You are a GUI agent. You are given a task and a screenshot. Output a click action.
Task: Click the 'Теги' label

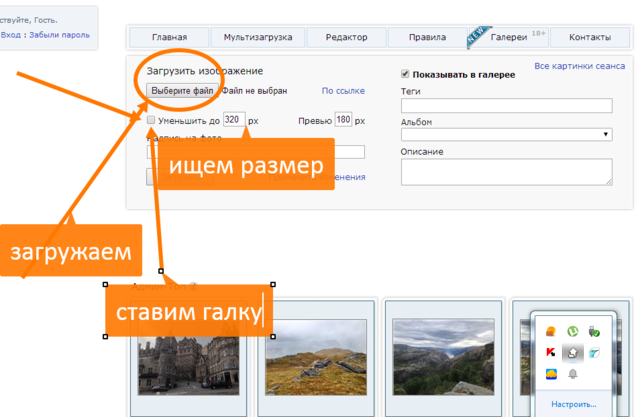[x=410, y=91]
